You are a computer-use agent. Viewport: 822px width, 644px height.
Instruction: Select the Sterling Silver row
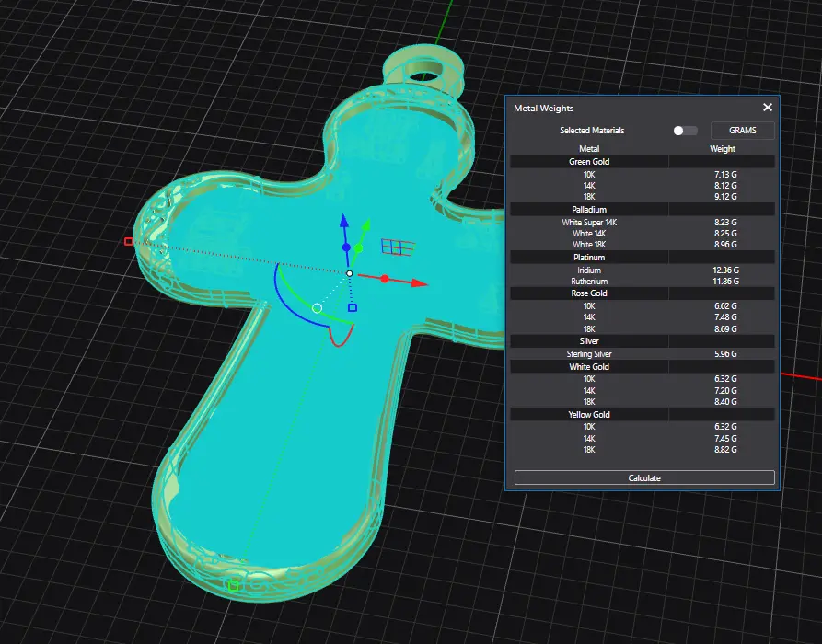tap(589, 353)
